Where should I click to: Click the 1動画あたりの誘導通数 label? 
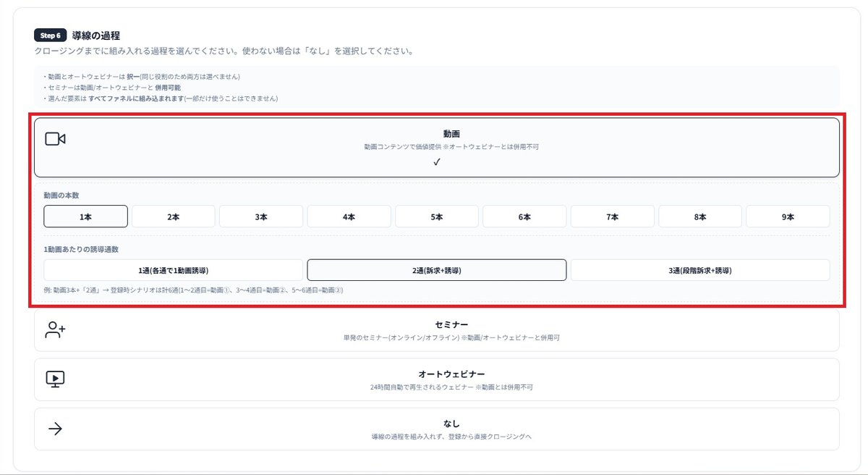click(81, 249)
